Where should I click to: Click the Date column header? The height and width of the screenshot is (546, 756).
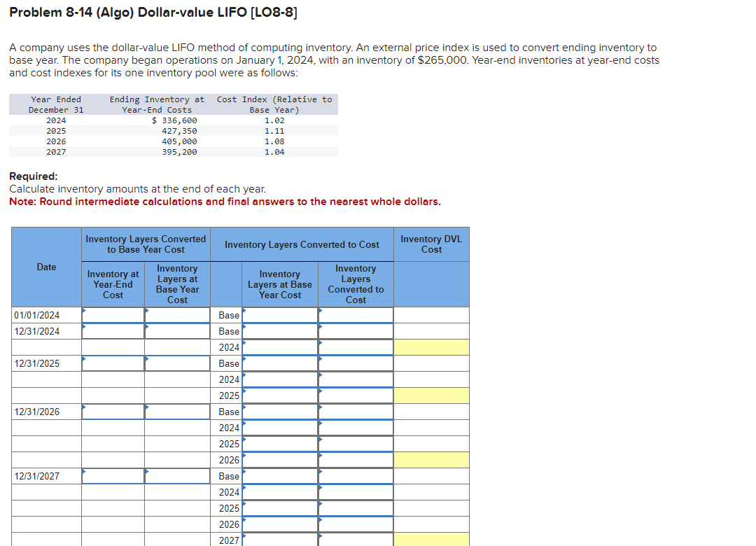[x=45, y=266]
